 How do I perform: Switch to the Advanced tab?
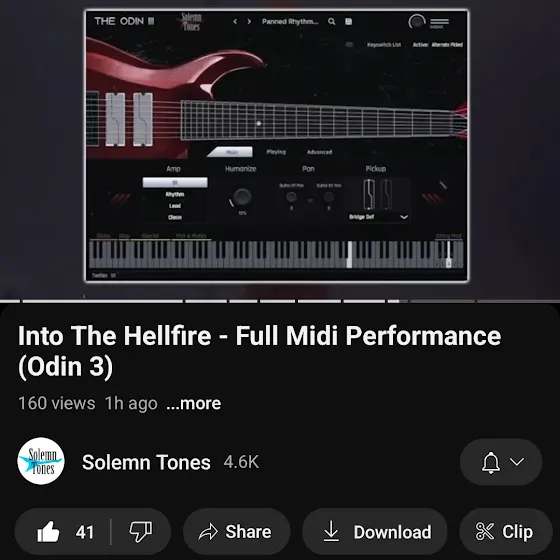pyautogui.click(x=319, y=152)
